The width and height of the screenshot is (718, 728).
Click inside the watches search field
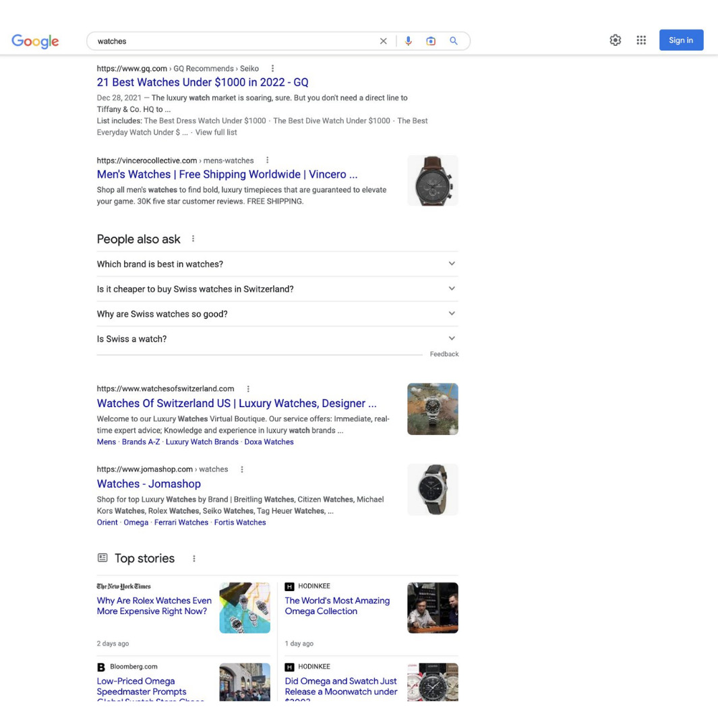229,41
